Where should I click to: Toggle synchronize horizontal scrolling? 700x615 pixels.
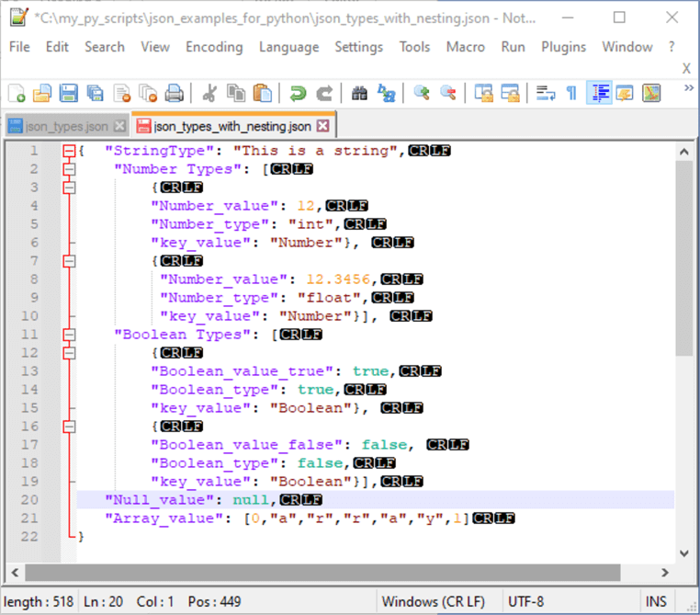coord(510,94)
